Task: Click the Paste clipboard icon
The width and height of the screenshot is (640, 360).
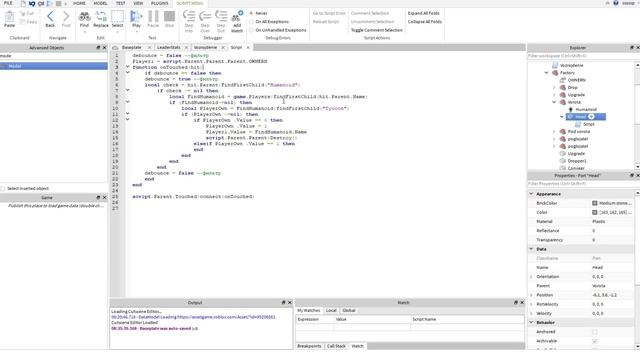Action: point(9,18)
